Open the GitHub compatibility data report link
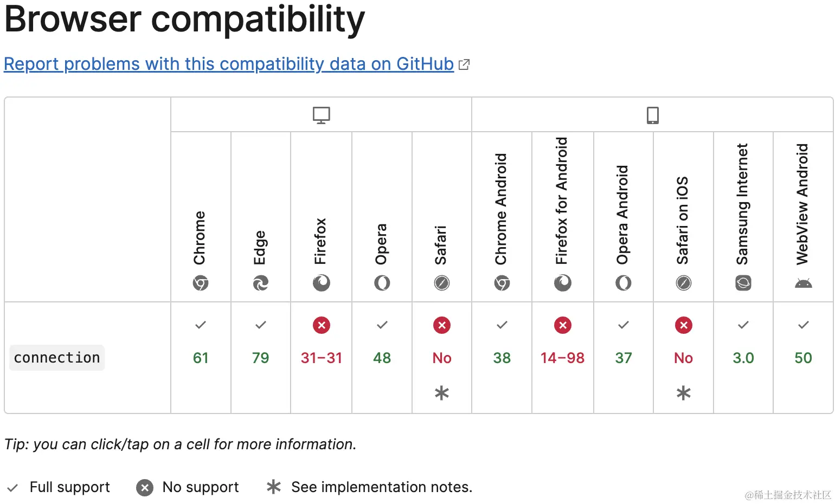This screenshot has height=504, width=835. pyautogui.click(x=228, y=64)
